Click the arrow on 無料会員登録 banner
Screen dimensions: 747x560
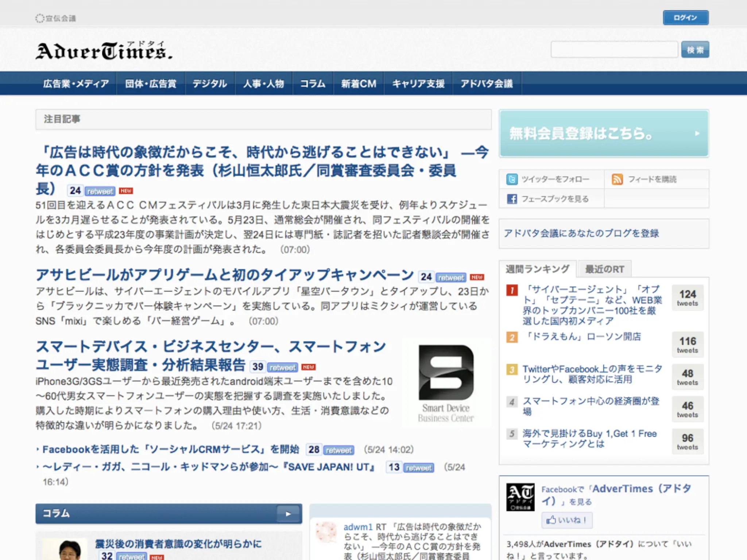point(697,133)
